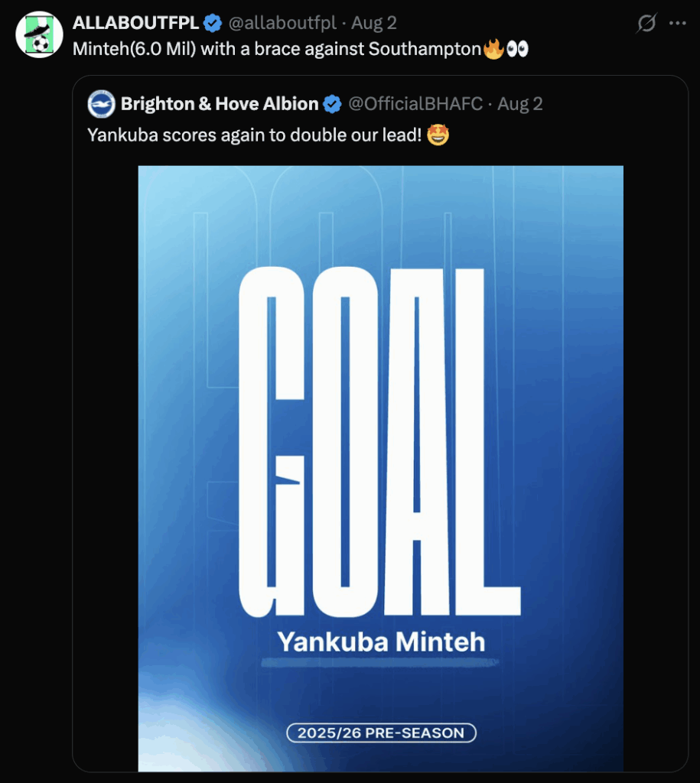Click the verified badge beside Brighton & Hove Albion
700x783 pixels.
pos(332,104)
